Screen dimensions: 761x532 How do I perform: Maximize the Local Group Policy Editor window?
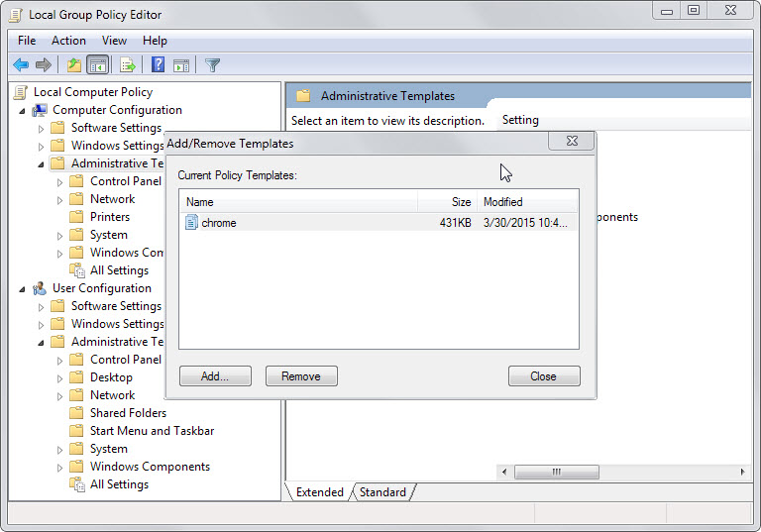click(x=694, y=10)
